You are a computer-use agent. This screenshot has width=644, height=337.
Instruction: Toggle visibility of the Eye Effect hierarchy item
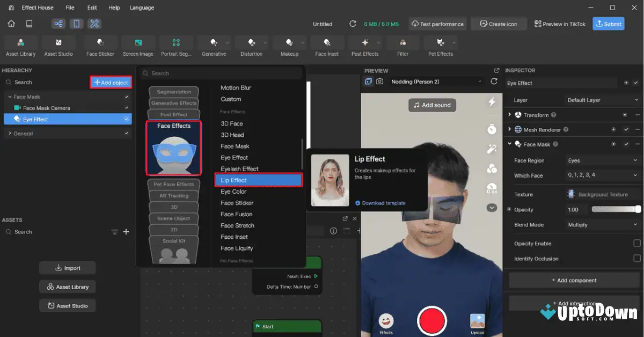point(127,119)
